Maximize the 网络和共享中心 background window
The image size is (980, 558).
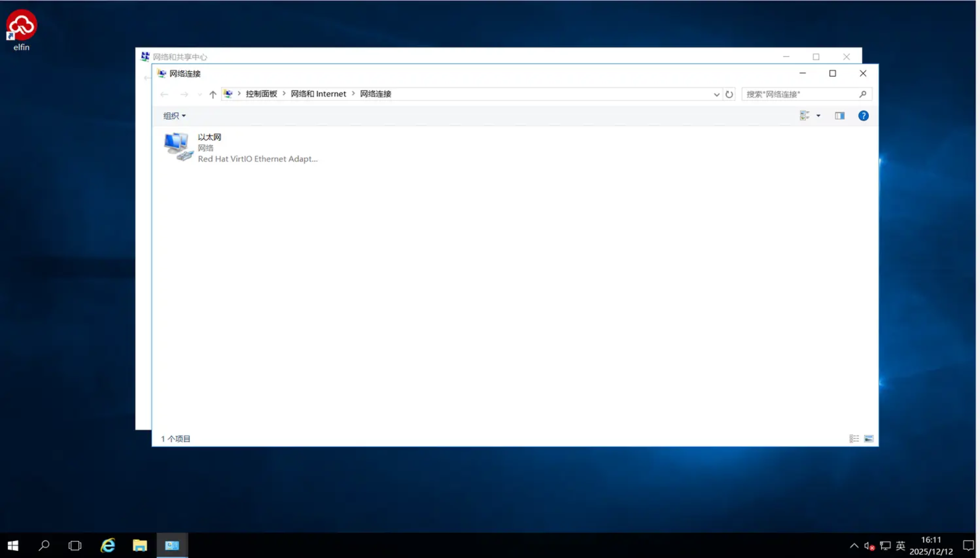pyautogui.click(x=816, y=56)
